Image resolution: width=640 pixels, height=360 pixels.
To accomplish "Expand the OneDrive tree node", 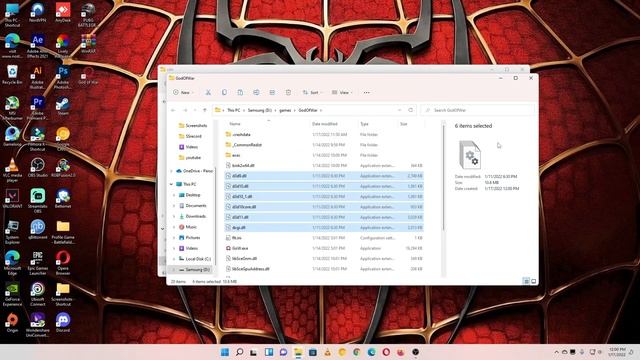I will (x=171, y=171).
